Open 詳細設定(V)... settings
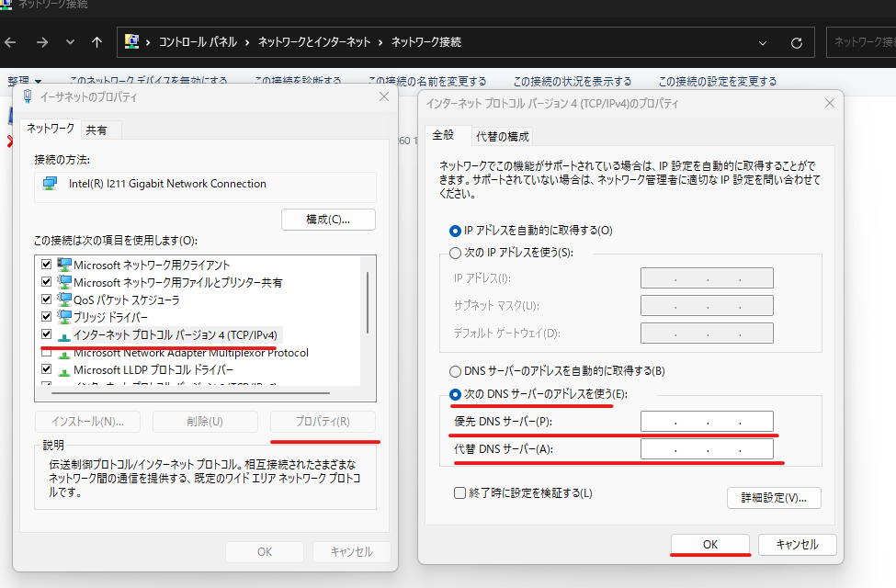The height and width of the screenshot is (588, 896). (x=774, y=498)
